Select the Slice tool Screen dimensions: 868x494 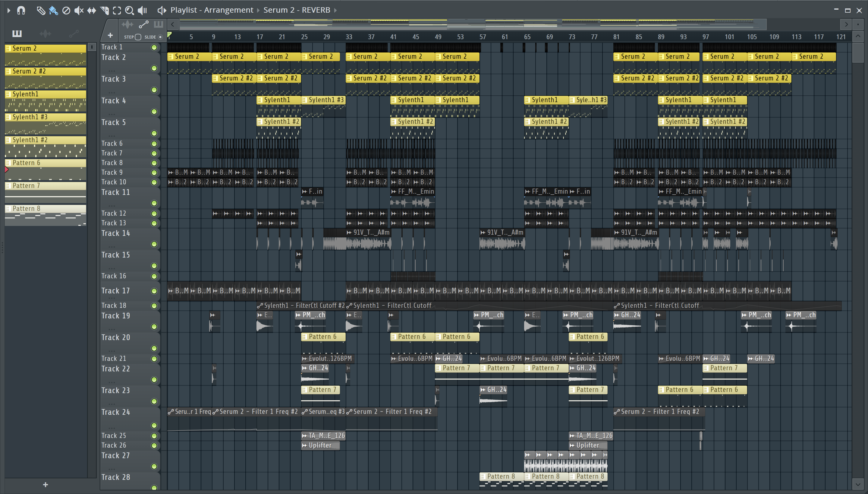[x=105, y=11]
